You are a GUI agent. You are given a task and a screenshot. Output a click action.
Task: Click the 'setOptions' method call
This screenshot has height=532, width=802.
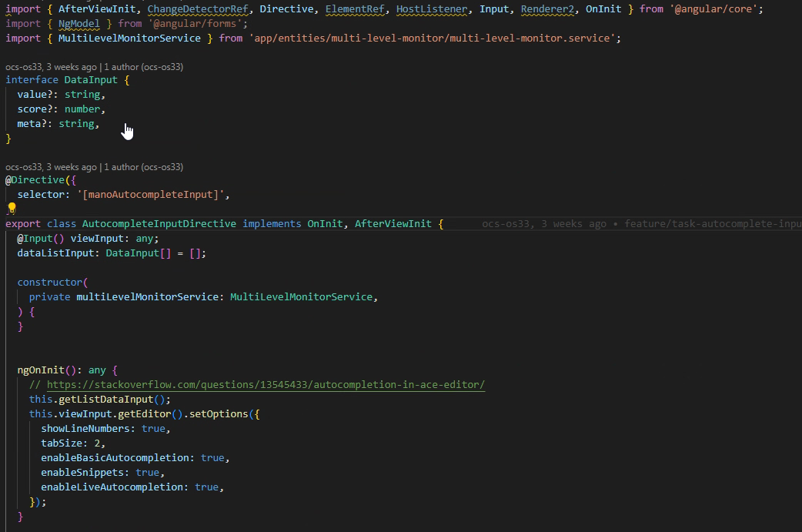tap(219, 414)
